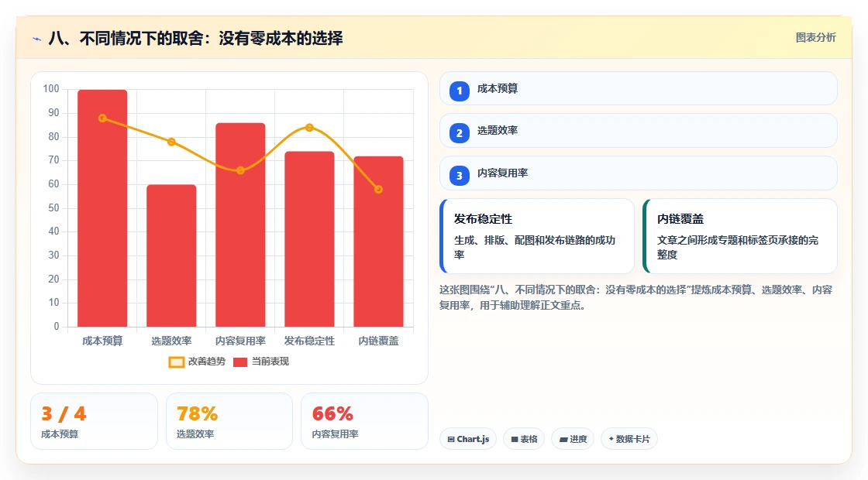This screenshot has height=480, width=868.
Task: Click the 成本预算 bar in chart
Action: click(x=102, y=208)
